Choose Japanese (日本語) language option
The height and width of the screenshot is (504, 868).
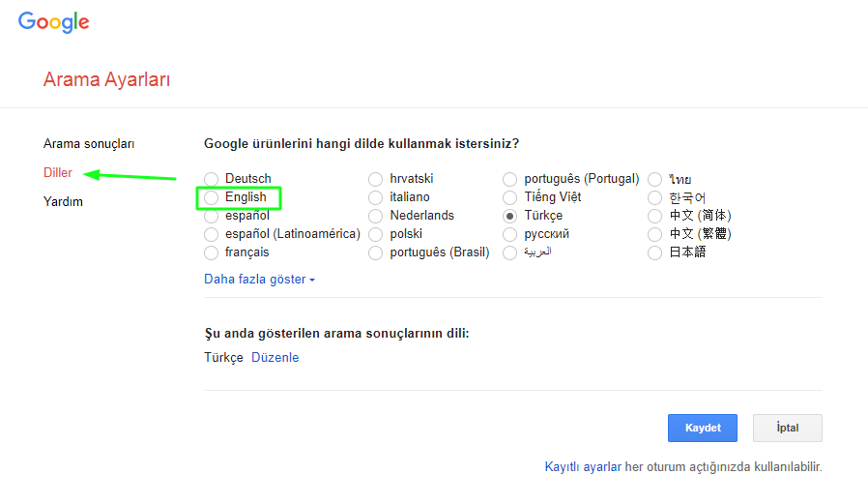pyautogui.click(x=655, y=252)
